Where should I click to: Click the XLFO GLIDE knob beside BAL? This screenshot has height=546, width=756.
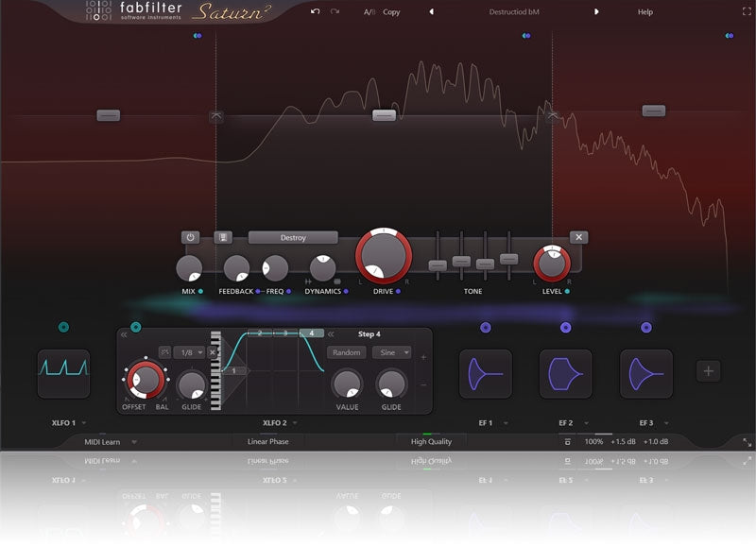pyautogui.click(x=192, y=385)
